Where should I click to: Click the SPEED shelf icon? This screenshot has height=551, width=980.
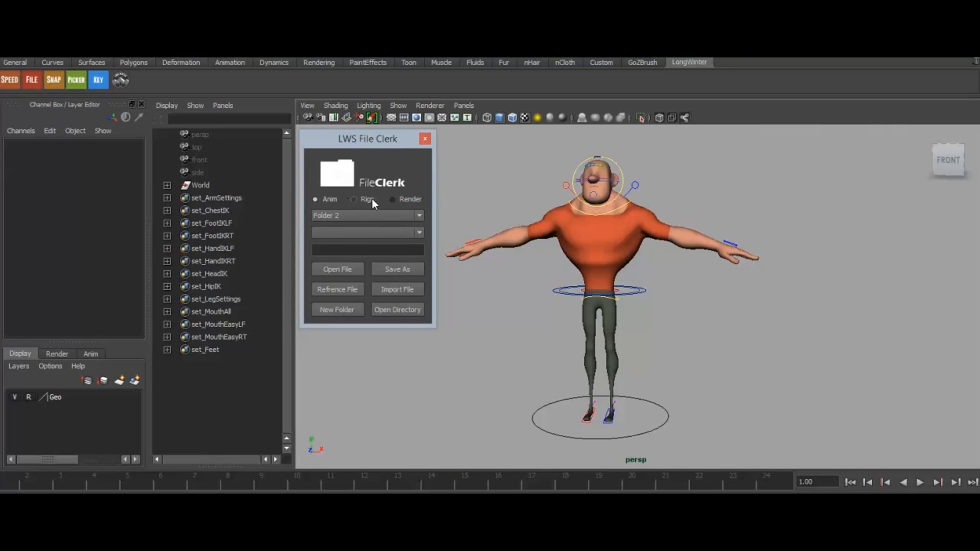(x=9, y=80)
